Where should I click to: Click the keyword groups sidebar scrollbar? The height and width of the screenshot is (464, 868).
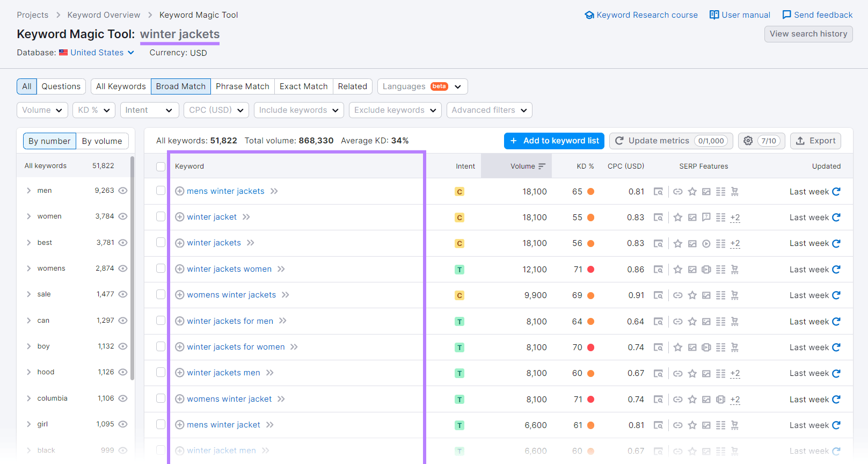[x=132, y=269]
